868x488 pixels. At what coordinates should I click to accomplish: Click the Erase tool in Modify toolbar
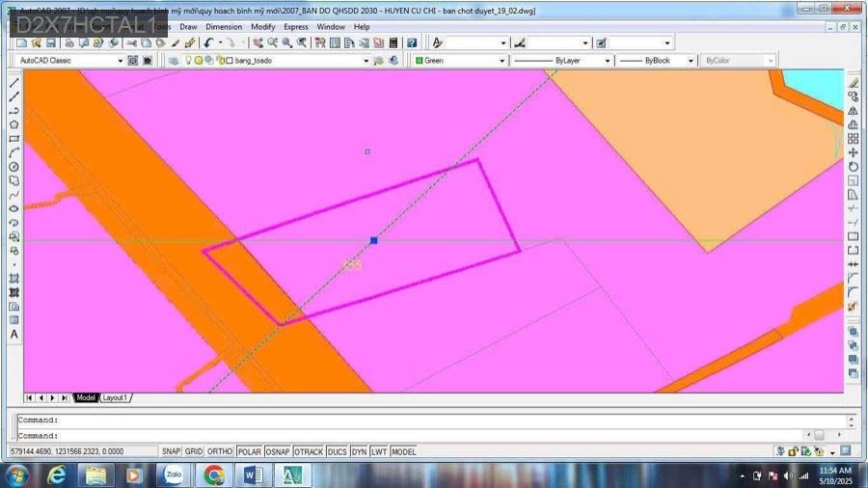(x=854, y=83)
